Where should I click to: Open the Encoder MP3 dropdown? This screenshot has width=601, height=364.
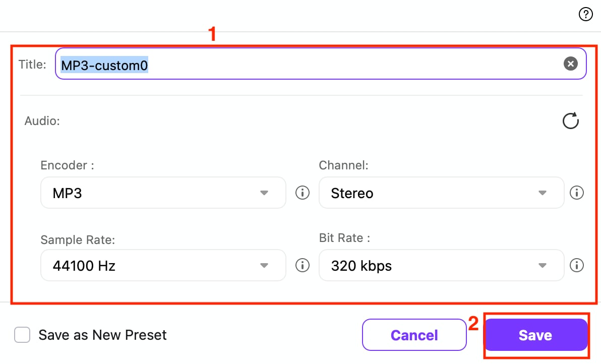pos(163,193)
